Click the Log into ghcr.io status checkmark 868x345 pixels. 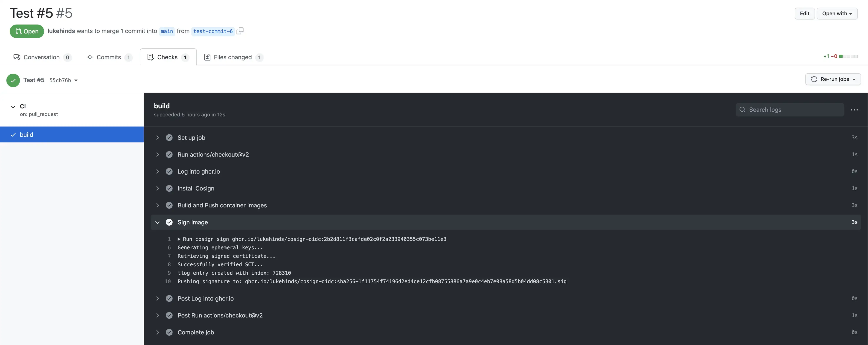click(169, 171)
